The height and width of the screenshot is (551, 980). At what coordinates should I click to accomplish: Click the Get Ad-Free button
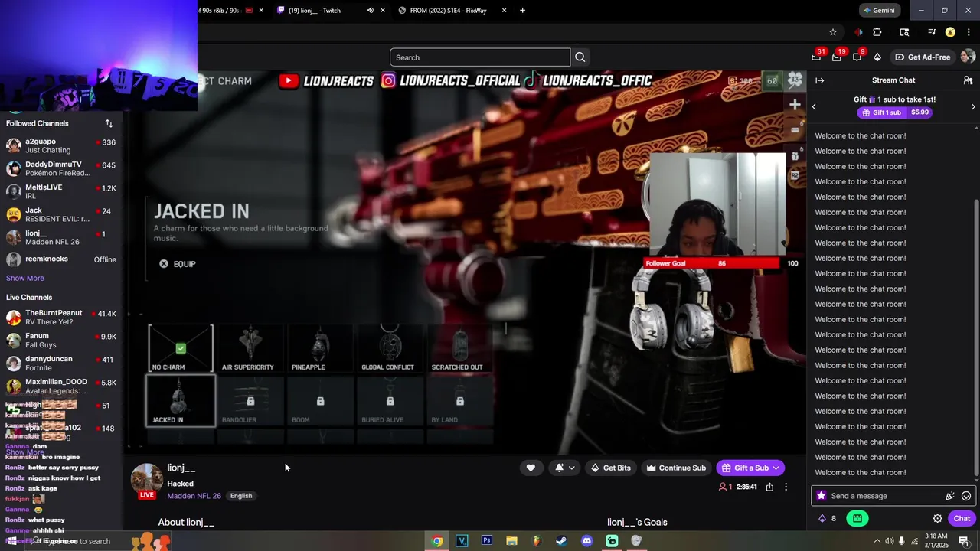[923, 57]
